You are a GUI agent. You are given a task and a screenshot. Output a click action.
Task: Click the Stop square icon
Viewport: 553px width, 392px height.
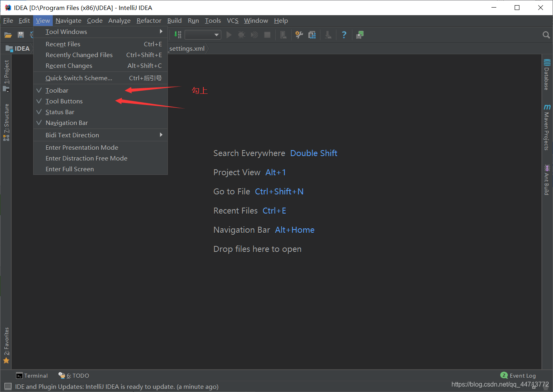[x=267, y=35]
